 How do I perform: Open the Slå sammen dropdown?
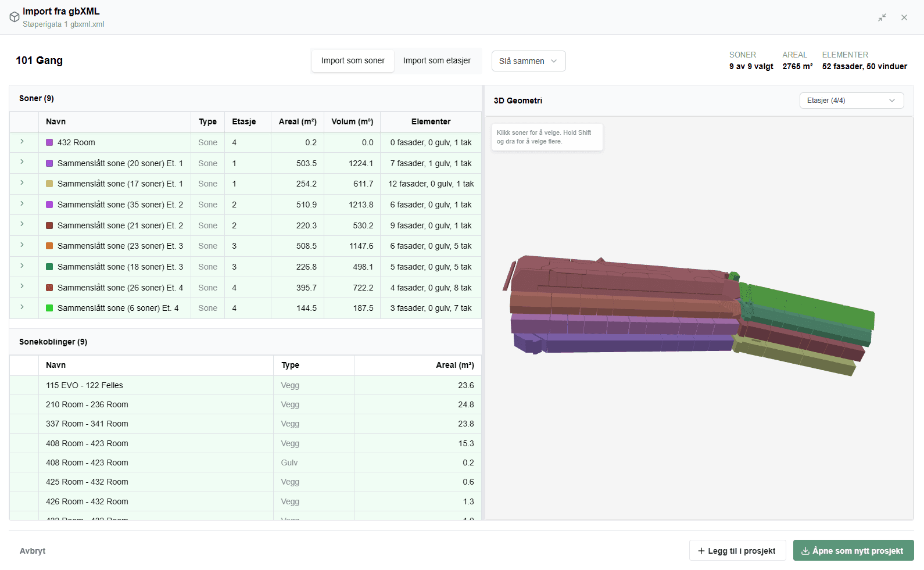point(528,61)
